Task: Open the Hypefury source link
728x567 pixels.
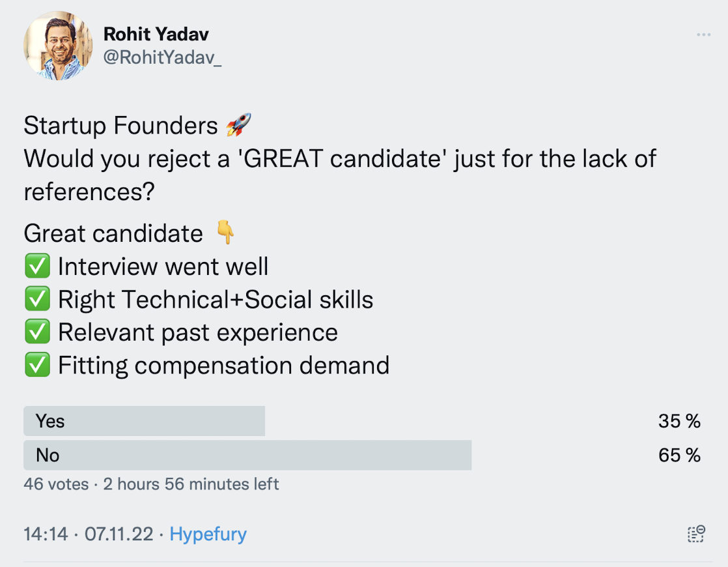Action: [208, 534]
